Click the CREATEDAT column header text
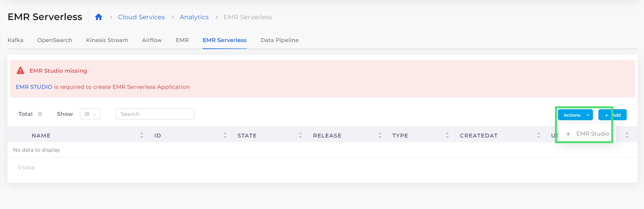The width and height of the screenshot is (644, 209). (479, 136)
